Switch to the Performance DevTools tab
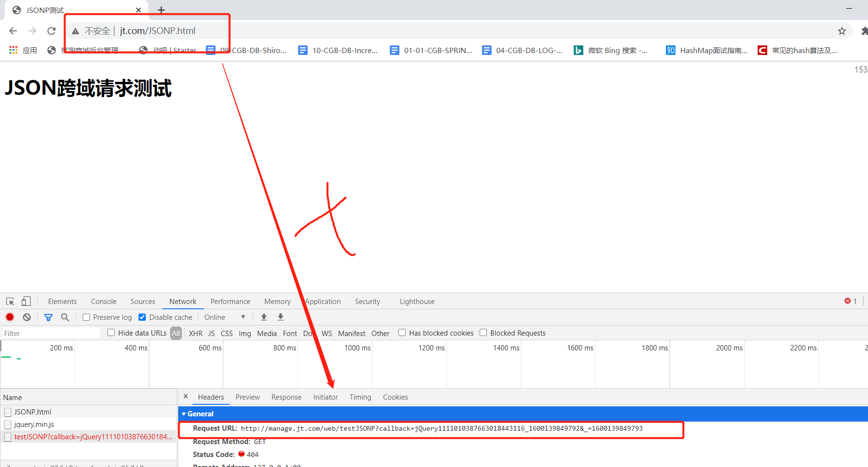 point(230,302)
